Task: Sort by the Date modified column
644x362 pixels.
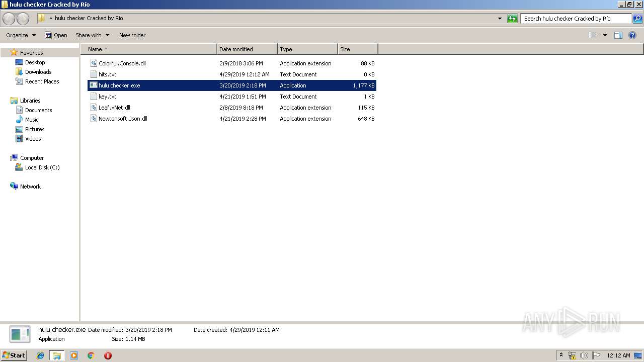Action: point(247,49)
